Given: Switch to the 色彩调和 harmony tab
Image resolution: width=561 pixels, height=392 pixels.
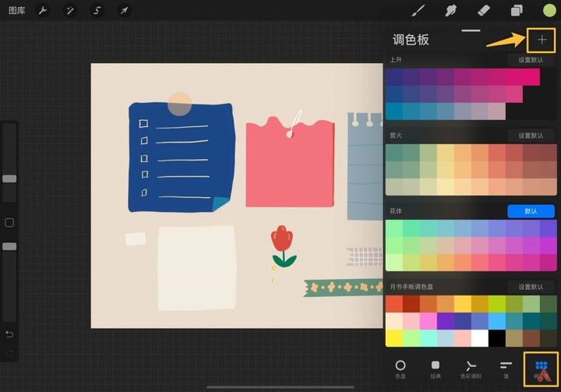Looking at the screenshot, I should coord(471,369).
